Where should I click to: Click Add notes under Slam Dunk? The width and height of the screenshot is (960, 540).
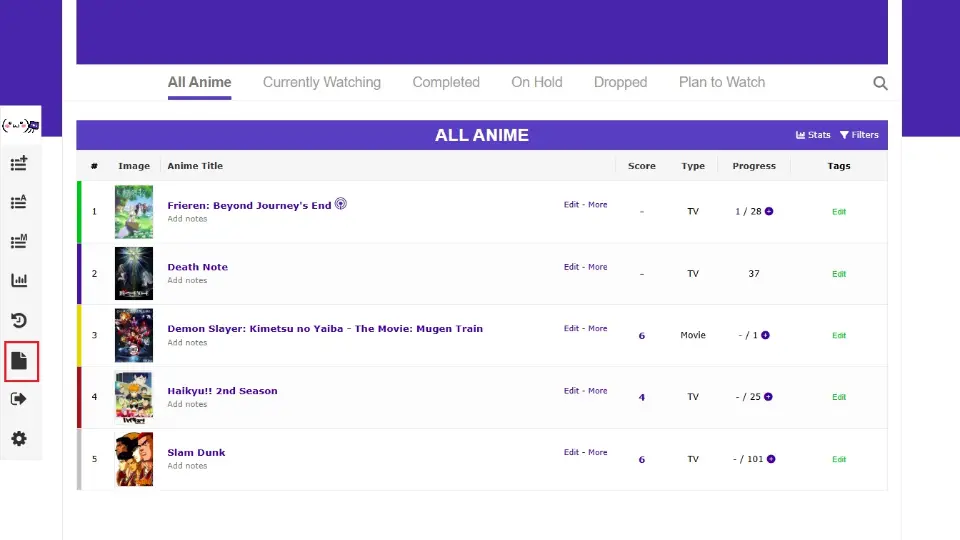point(187,466)
